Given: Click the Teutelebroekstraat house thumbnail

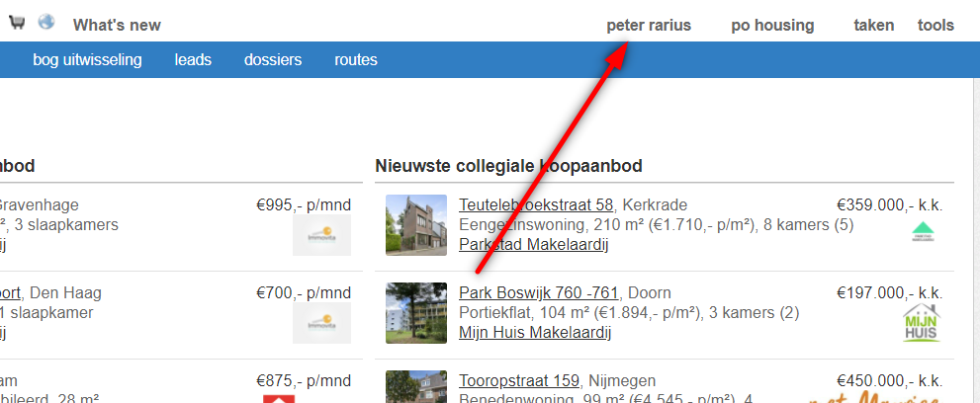Looking at the screenshot, I should [x=416, y=225].
